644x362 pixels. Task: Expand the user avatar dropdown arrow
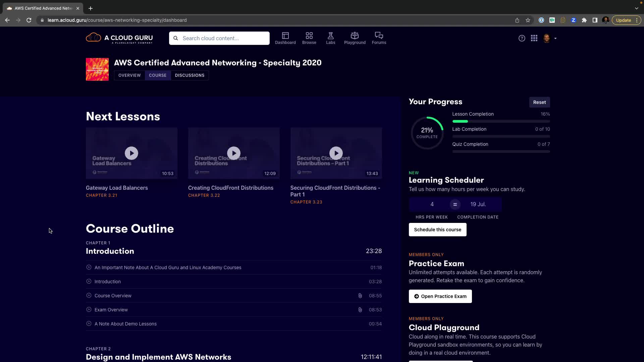pyautogui.click(x=555, y=39)
